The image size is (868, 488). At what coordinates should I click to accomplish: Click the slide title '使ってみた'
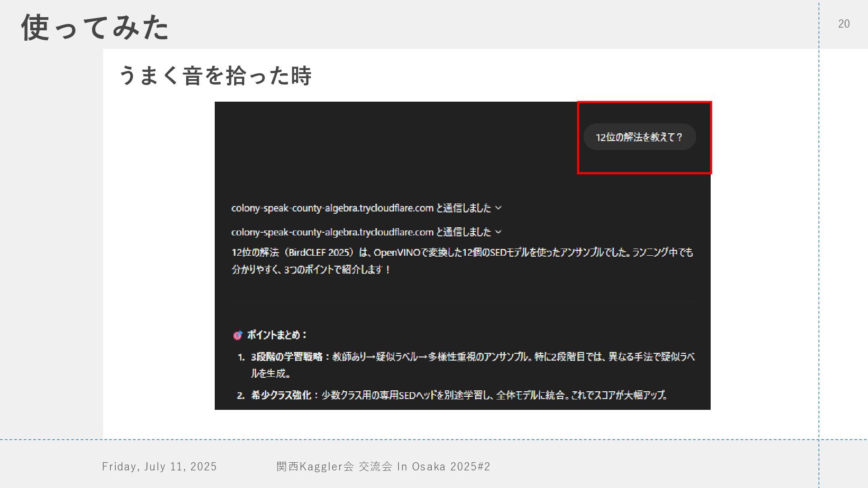(95, 27)
